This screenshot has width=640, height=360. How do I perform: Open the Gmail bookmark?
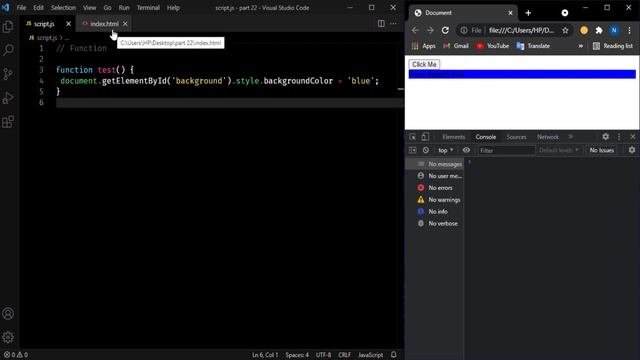click(x=456, y=46)
